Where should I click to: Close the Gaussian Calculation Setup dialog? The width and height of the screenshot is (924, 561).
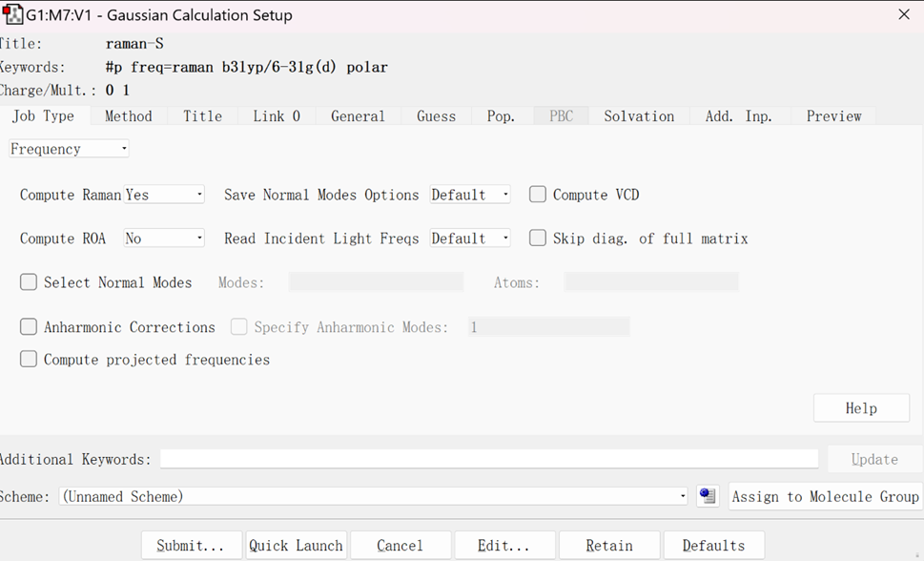(904, 14)
